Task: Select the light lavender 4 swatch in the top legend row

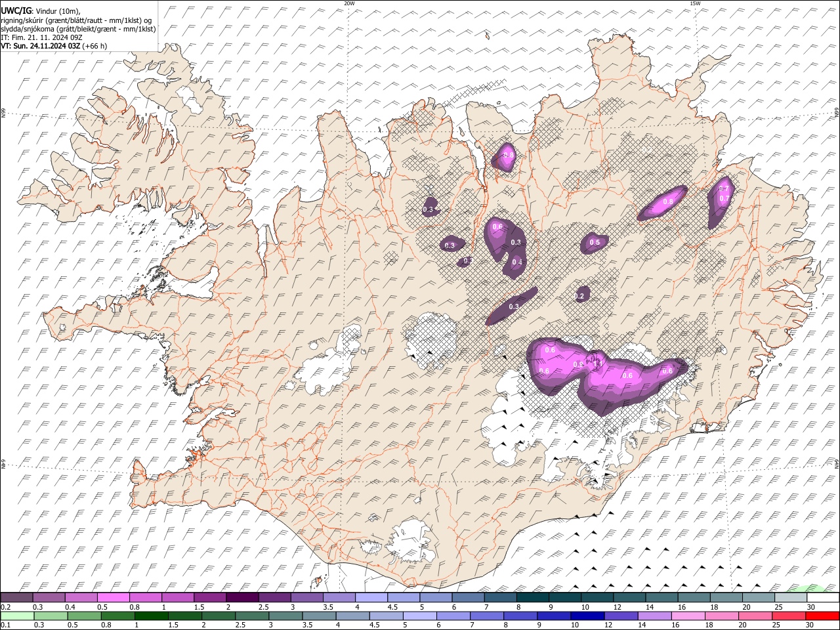Action: [x=371, y=598]
